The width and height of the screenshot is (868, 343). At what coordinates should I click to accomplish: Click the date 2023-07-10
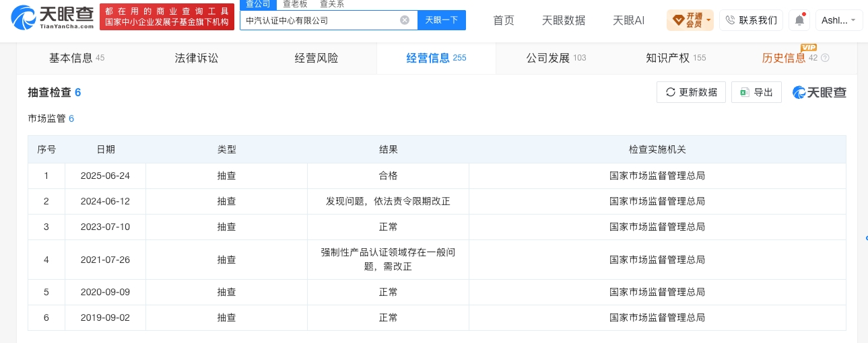click(105, 227)
